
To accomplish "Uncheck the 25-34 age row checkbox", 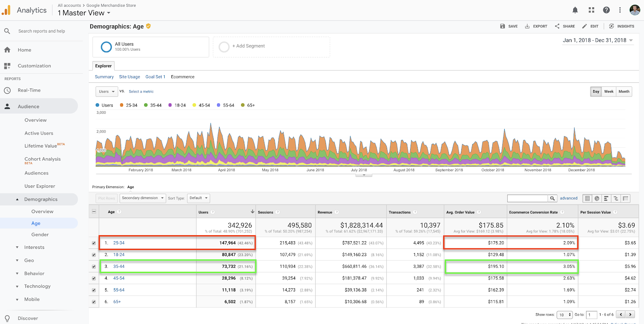I will [x=94, y=243].
